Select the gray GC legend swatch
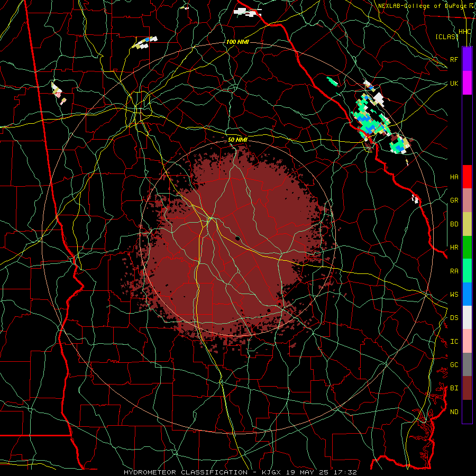Image resolution: width=476 pixels, height=476 pixels. [467, 364]
